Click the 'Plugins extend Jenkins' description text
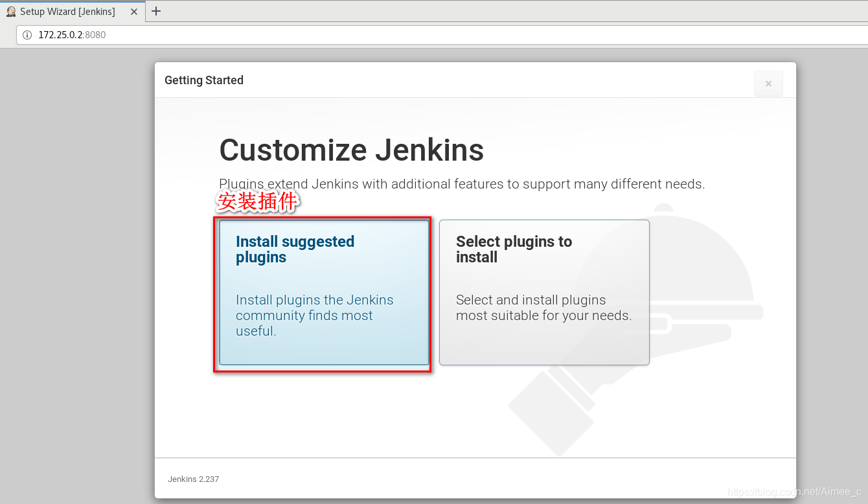The width and height of the screenshot is (868, 504). point(462,184)
